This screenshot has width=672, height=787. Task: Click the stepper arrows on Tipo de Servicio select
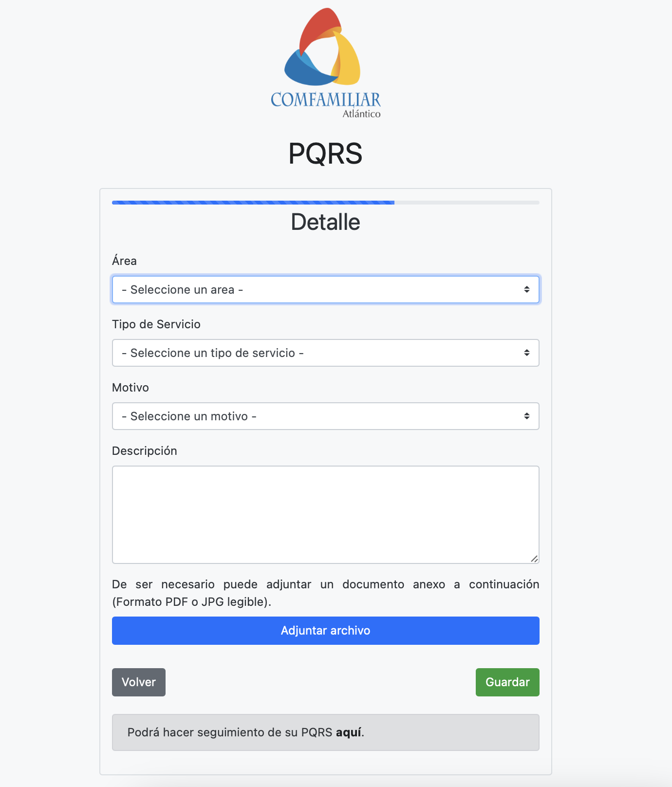point(526,353)
